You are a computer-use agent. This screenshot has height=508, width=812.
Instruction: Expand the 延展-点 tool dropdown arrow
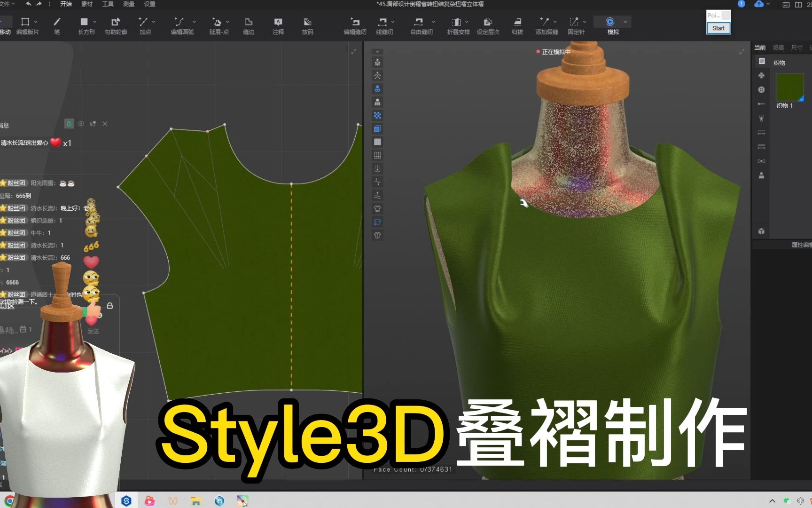227,22
